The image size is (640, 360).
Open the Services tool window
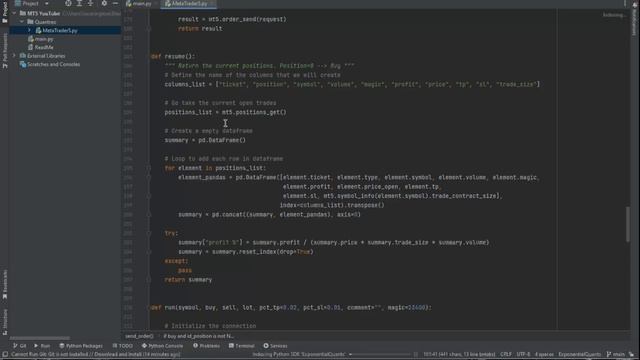[275, 346]
